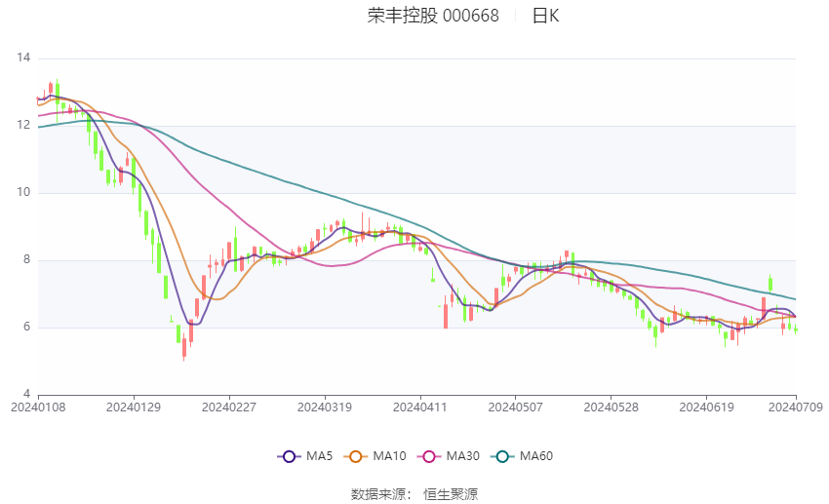Click the x-axis date label 20240319
829x504 pixels.
click(x=325, y=407)
